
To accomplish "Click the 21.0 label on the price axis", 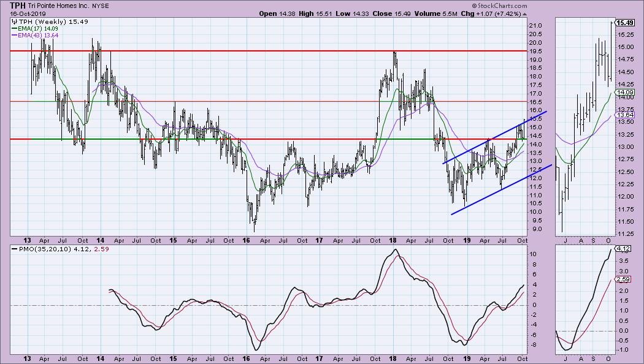I will pyautogui.click(x=536, y=26).
